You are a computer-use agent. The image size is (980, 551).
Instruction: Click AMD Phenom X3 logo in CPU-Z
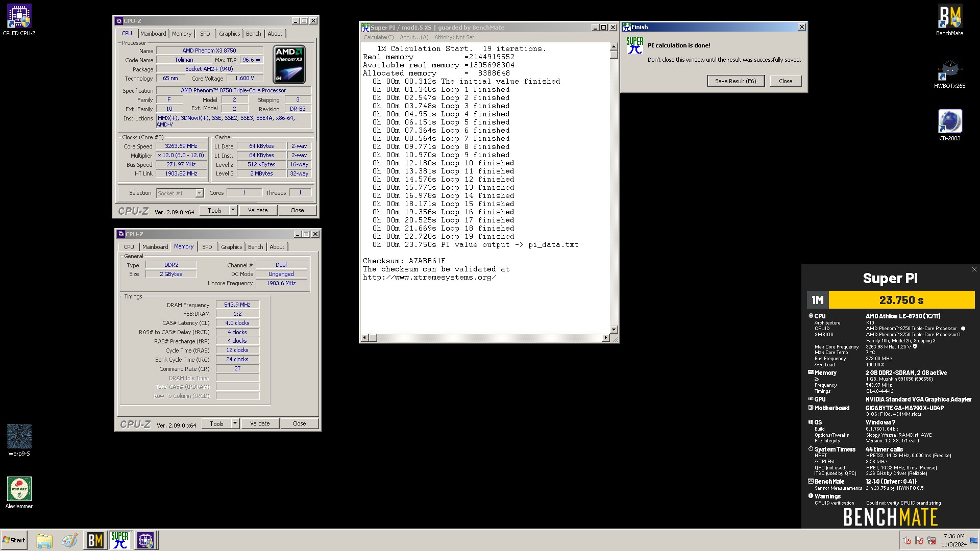[289, 64]
